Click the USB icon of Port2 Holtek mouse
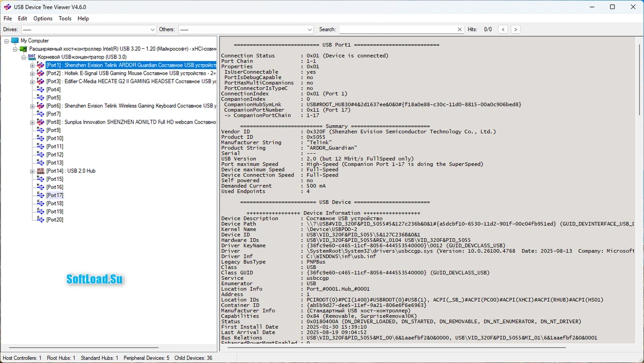Screen dimensions: 644x363 pos(41,73)
